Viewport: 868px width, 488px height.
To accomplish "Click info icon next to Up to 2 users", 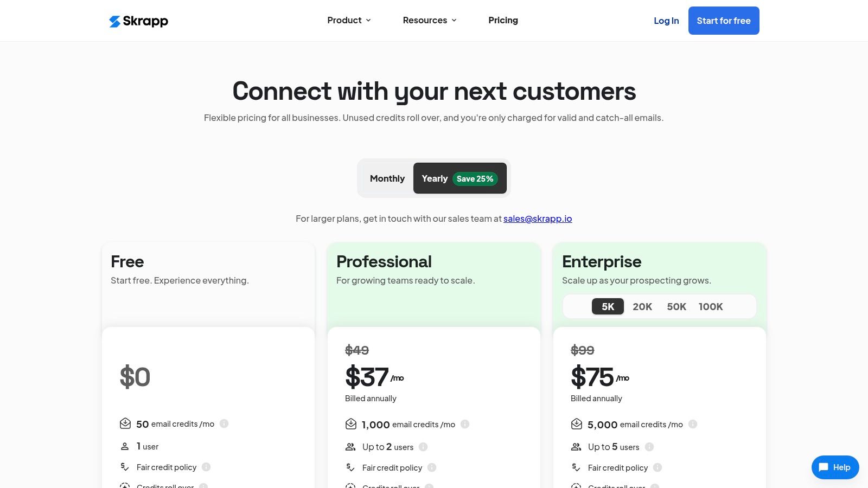I will tap(423, 447).
